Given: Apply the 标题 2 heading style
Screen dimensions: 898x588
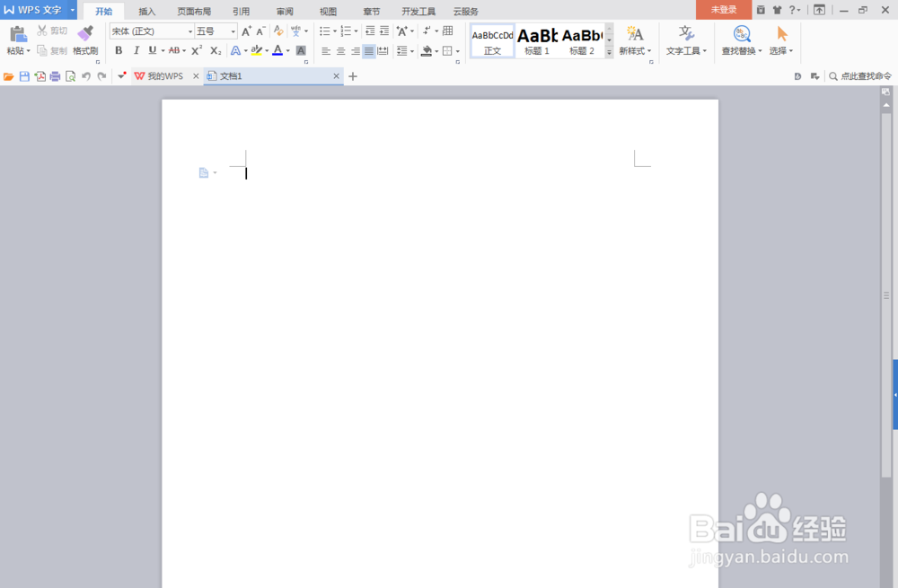Looking at the screenshot, I should (581, 40).
